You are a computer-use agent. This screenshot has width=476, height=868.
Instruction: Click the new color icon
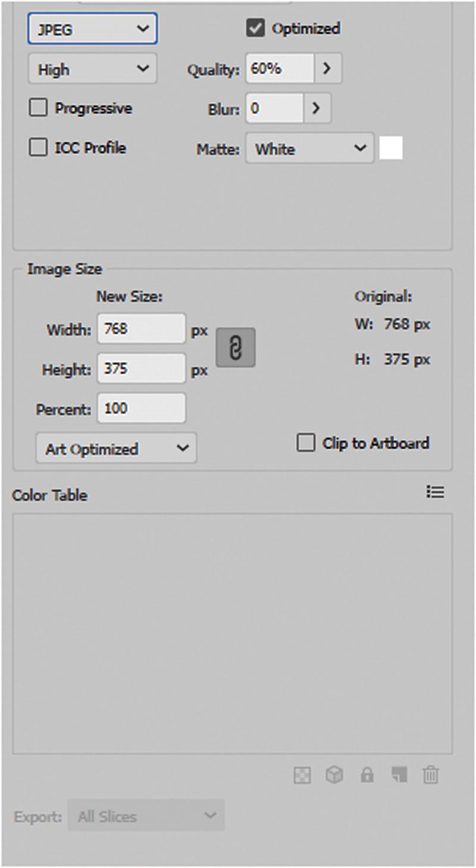[x=399, y=775]
